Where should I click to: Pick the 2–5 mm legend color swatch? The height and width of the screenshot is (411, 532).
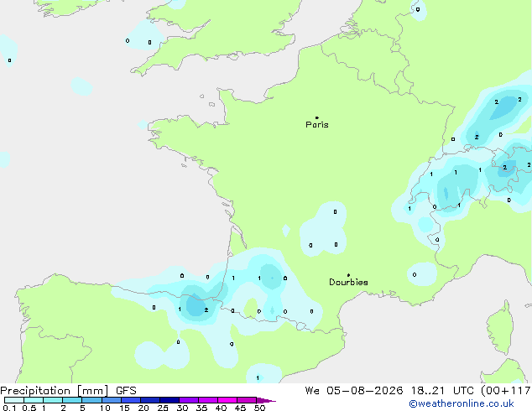pos(72,400)
